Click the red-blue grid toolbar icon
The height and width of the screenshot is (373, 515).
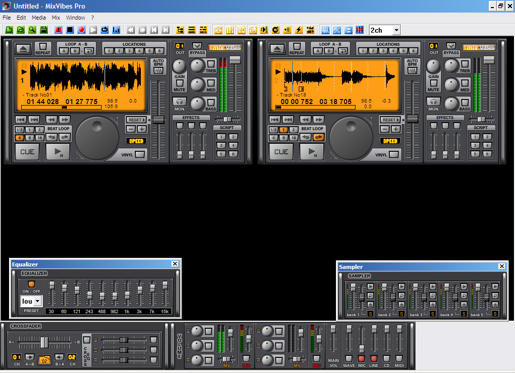coord(360,30)
